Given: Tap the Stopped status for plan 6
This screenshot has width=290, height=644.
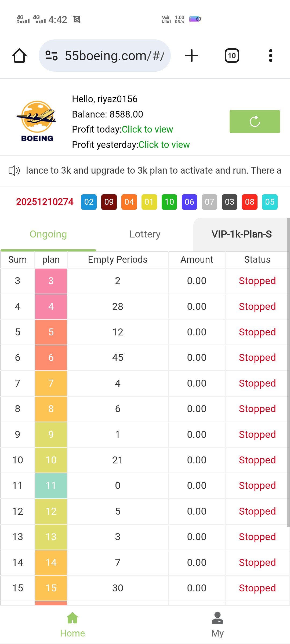Looking at the screenshot, I should (x=257, y=358).
